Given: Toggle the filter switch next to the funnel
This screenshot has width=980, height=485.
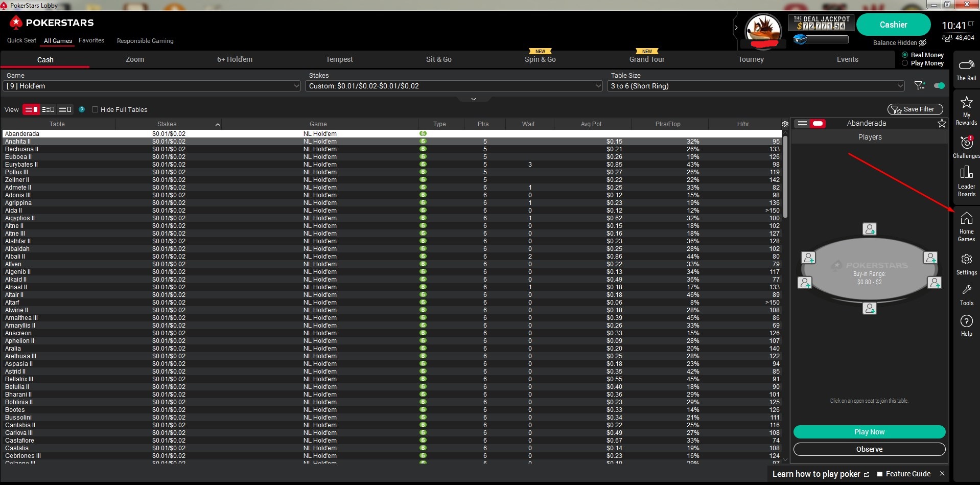Looking at the screenshot, I should point(939,85).
